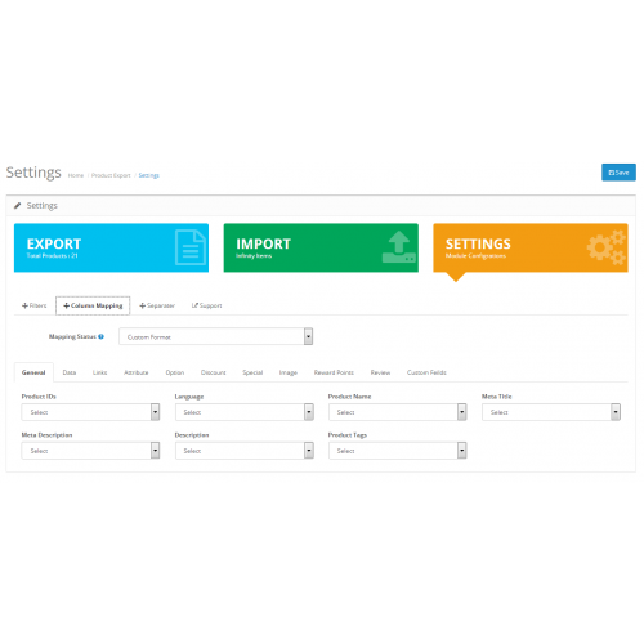
Task: Click the wrench icon beside the Settings heading
Action: (x=19, y=205)
